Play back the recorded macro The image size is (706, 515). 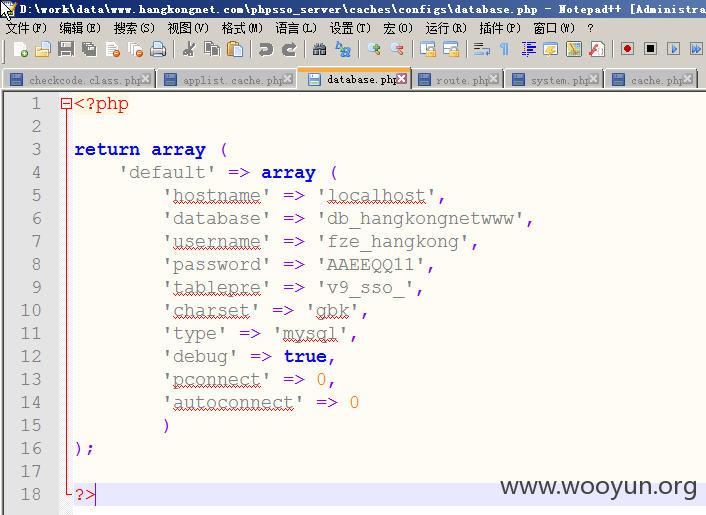(674, 48)
